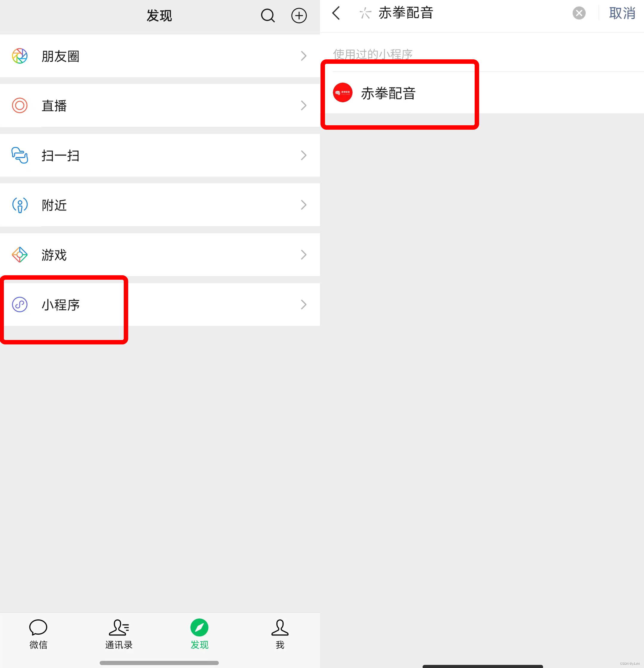The height and width of the screenshot is (668, 644).
Task: Open the 赤拳配音 red mini program logo
Action: coord(343,92)
